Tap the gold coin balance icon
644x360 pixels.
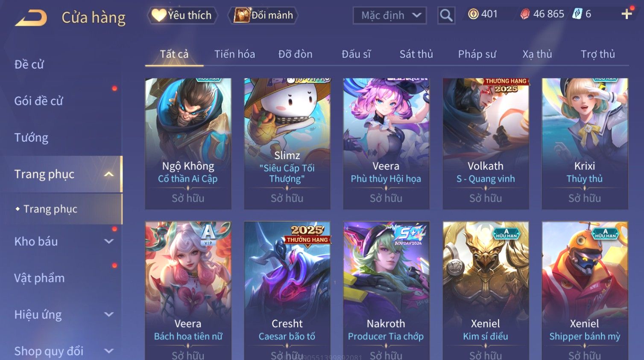click(473, 14)
